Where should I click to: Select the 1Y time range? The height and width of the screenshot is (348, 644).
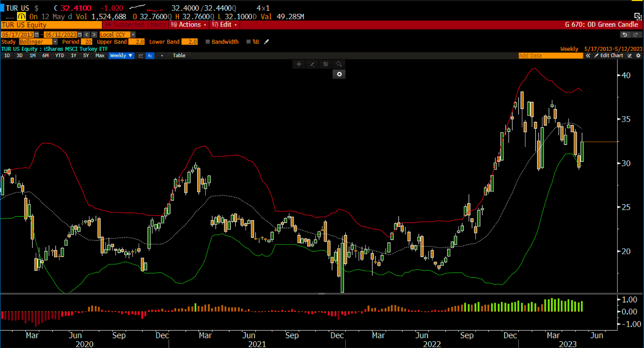(73, 56)
